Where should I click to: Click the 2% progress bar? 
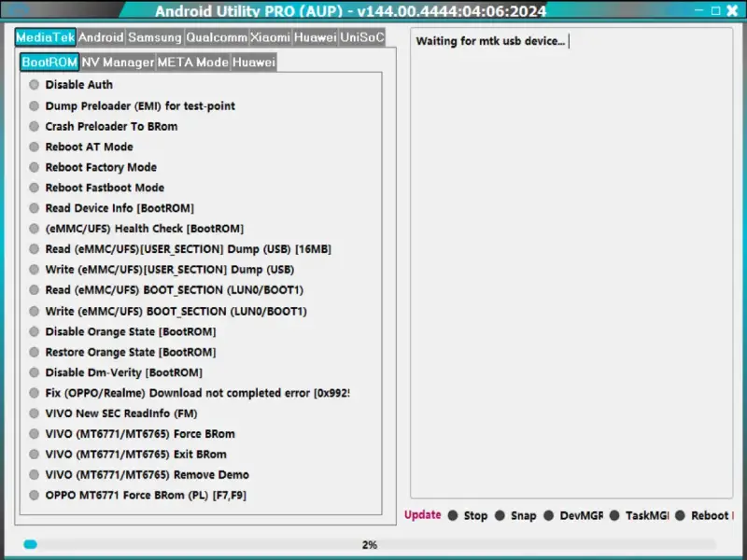tap(369, 545)
